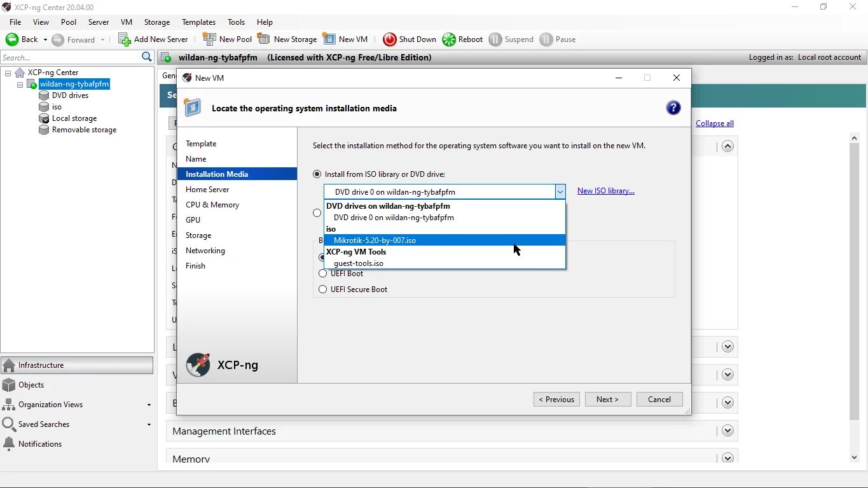Go to the Template wizard step

tap(201, 144)
